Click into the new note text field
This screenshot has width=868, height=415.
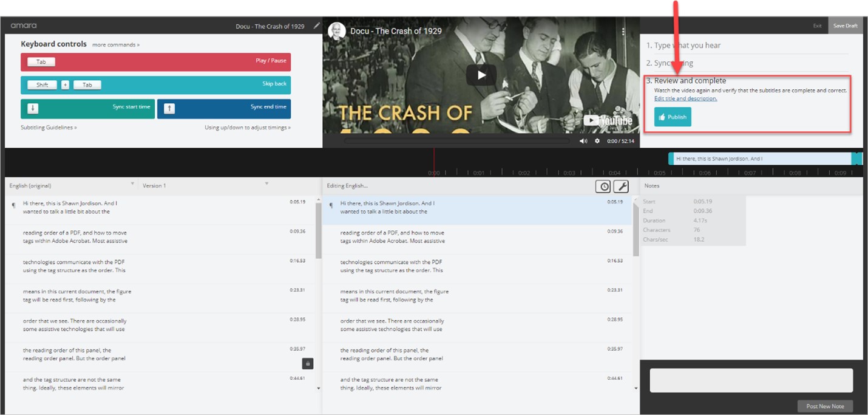tap(751, 380)
